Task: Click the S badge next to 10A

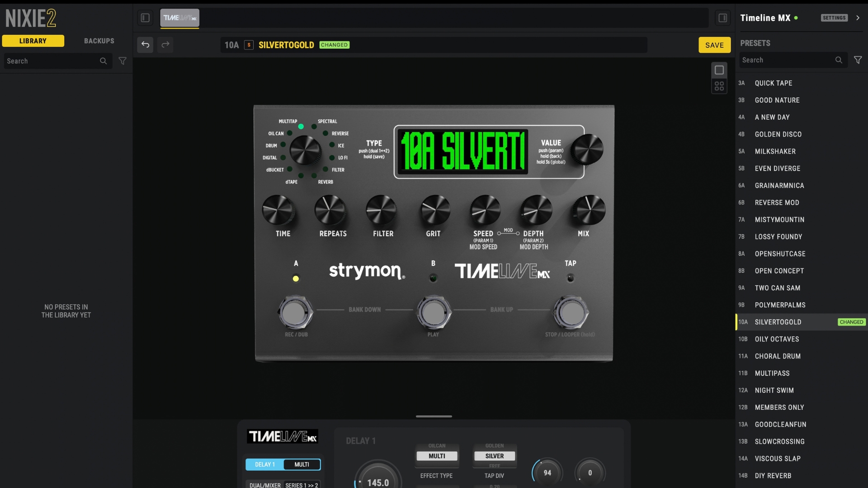Action: tap(249, 45)
